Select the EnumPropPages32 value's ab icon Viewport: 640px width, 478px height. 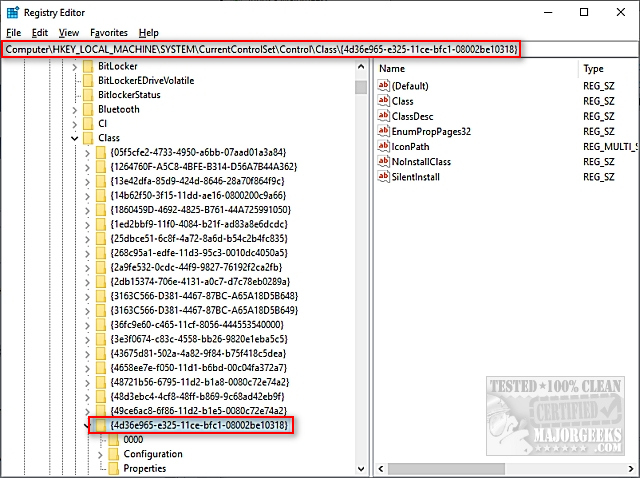[x=383, y=131]
